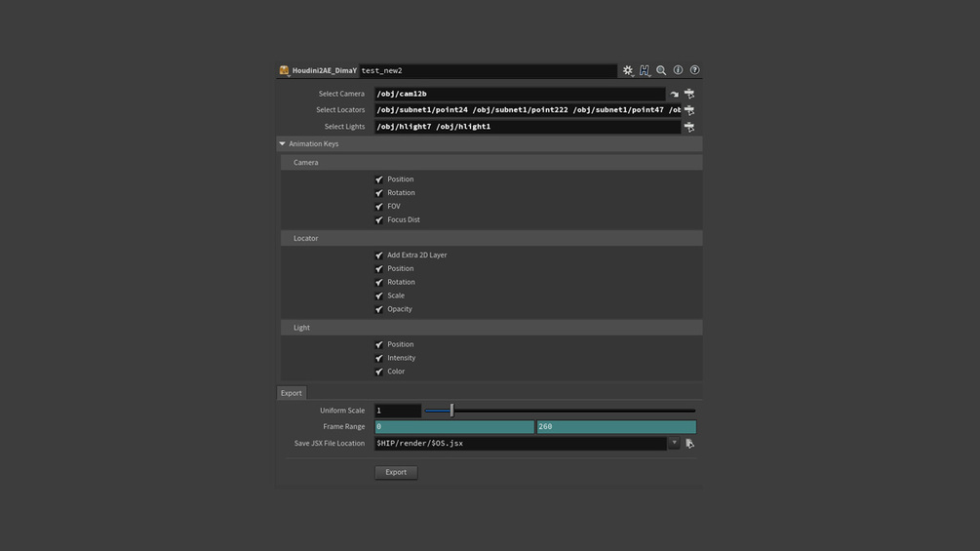Screen dimensions: 980x551
Task: Open the node info icon
Action: (678, 70)
